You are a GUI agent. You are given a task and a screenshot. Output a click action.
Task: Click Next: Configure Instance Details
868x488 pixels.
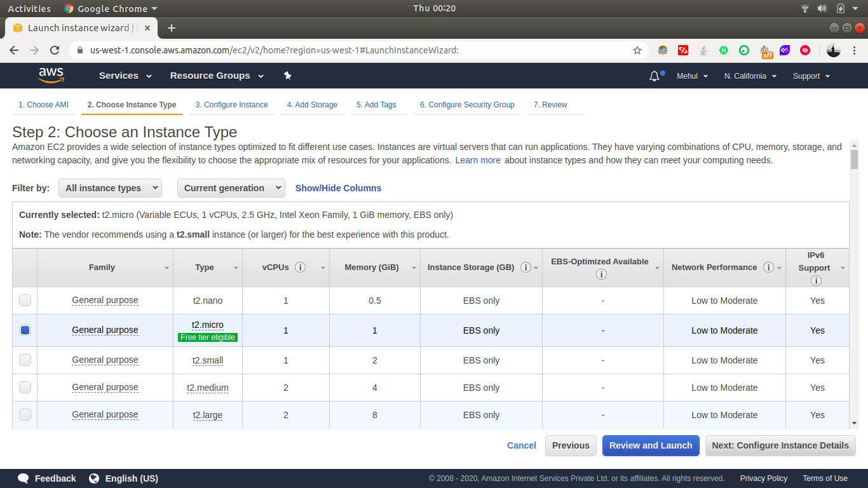[780, 445]
